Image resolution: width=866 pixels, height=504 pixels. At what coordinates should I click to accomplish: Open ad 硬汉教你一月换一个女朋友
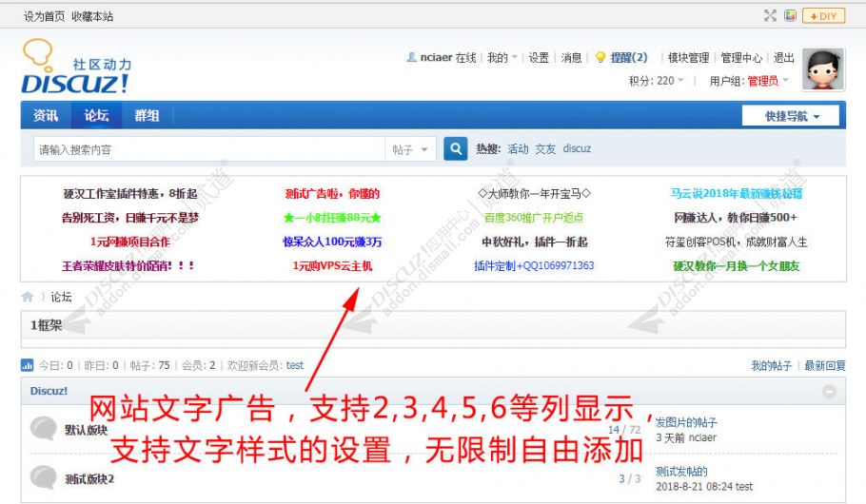pyautogui.click(x=737, y=266)
